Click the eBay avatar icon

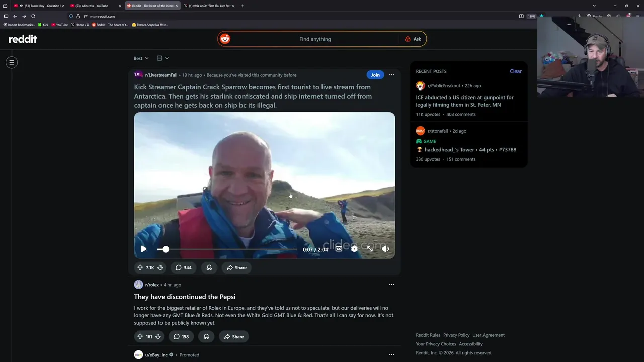point(138,355)
